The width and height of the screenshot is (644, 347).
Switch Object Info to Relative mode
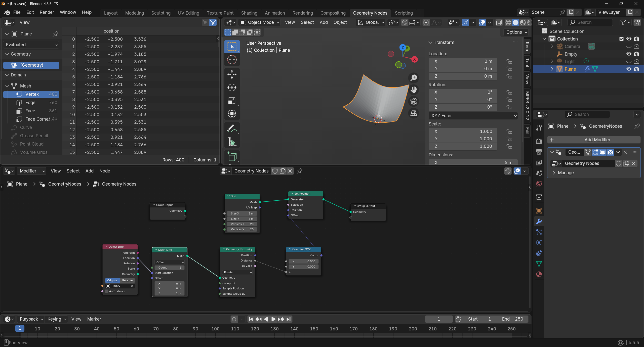127,280
